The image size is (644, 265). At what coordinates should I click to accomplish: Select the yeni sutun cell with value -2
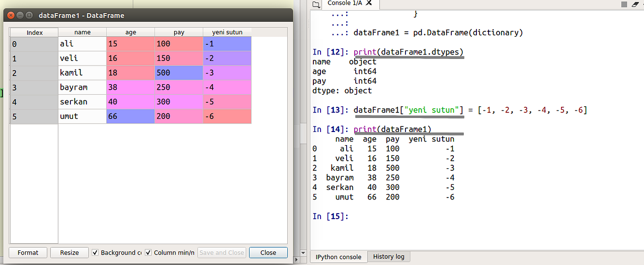coord(227,58)
